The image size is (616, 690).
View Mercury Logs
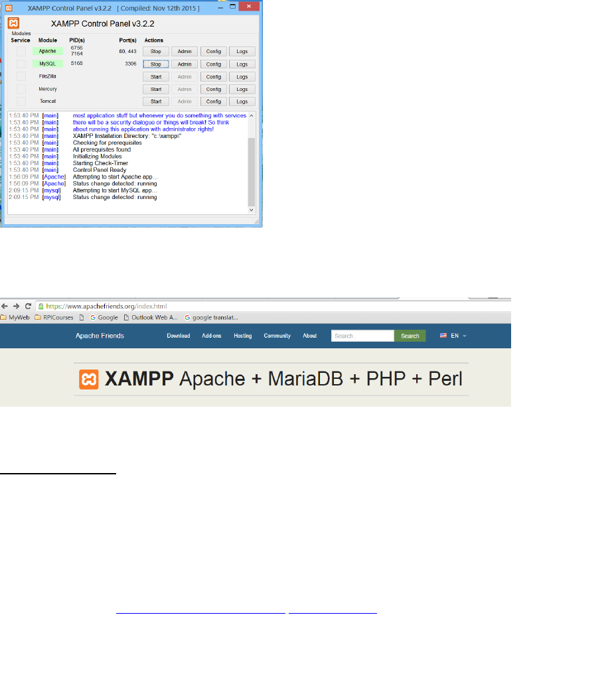click(242, 90)
